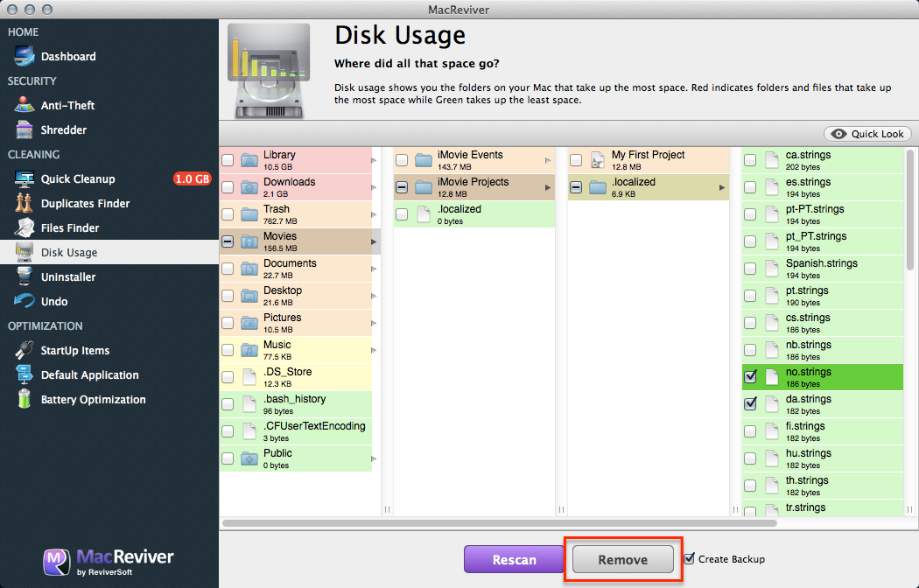Check the Downloads folder checkbox

[x=228, y=187]
